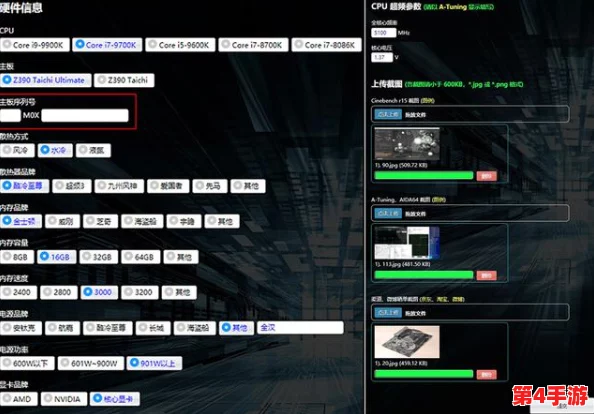Select Z390 Taichi Ultimate motherboard

click(45, 80)
